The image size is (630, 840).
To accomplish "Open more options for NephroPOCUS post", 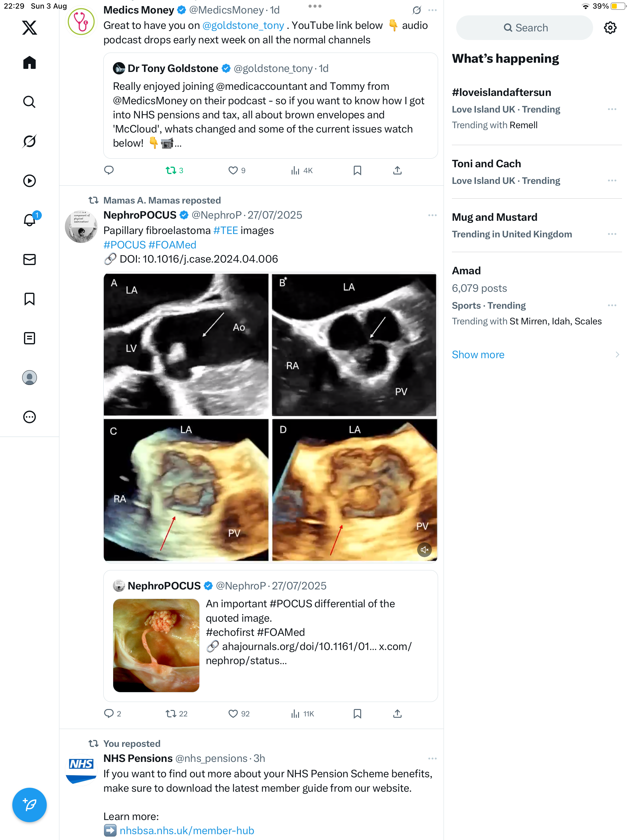I will click(432, 215).
